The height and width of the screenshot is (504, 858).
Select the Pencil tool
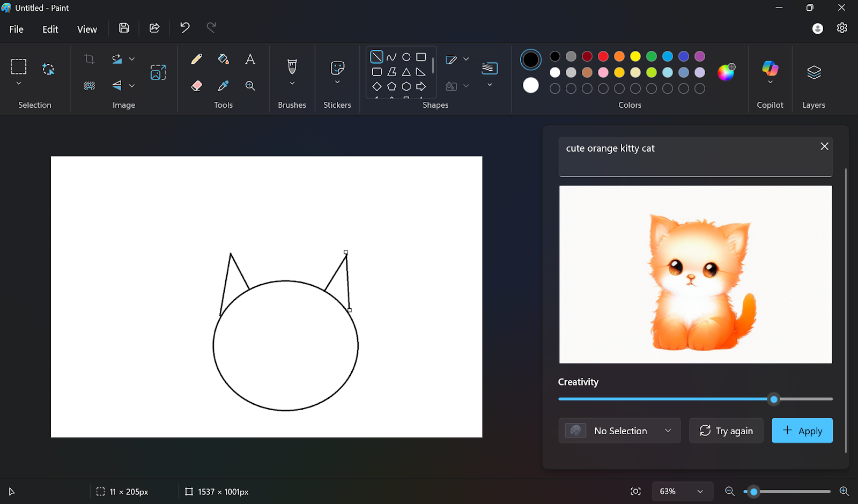point(196,59)
